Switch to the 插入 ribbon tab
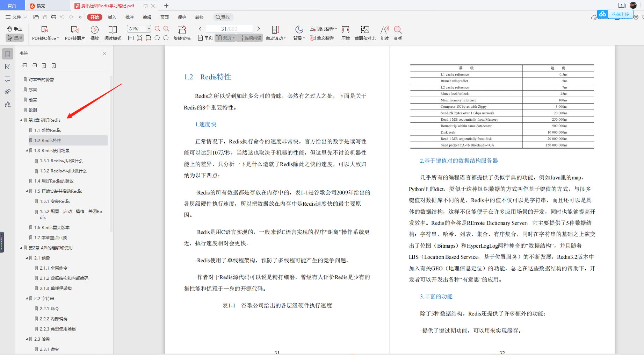644x355 pixels. click(112, 17)
